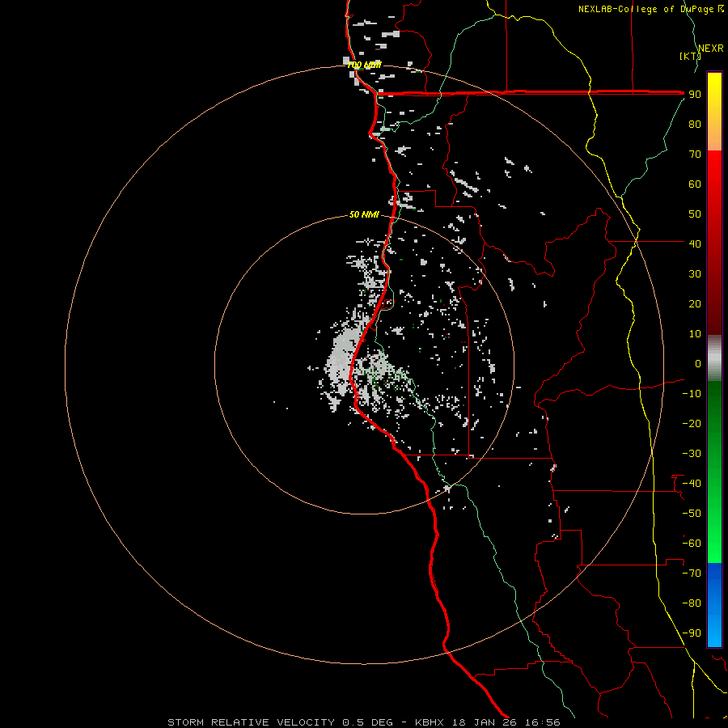Select the -10 value on velocity scale

coord(692,394)
